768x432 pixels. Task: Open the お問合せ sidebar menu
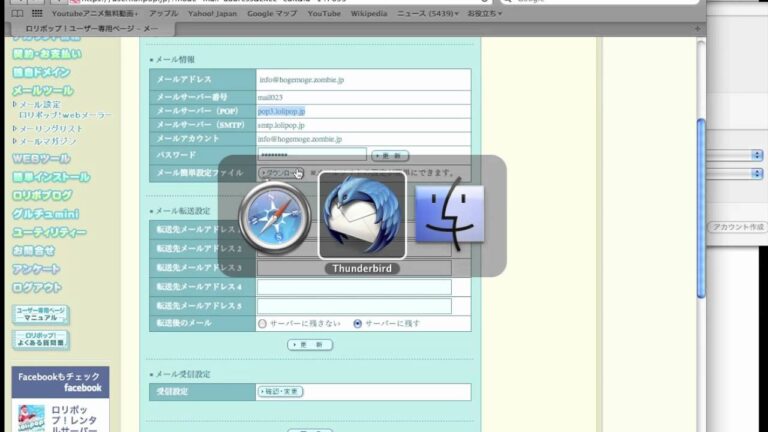(x=33, y=251)
